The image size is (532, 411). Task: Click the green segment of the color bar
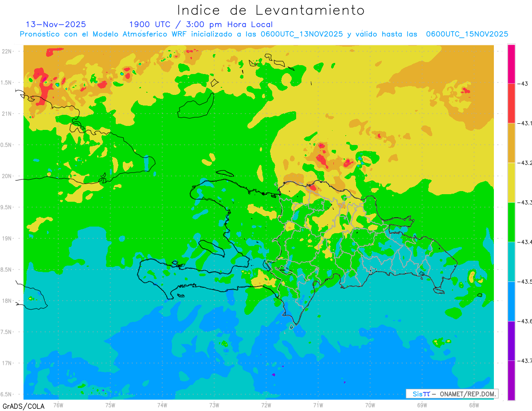pyautogui.click(x=511, y=222)
